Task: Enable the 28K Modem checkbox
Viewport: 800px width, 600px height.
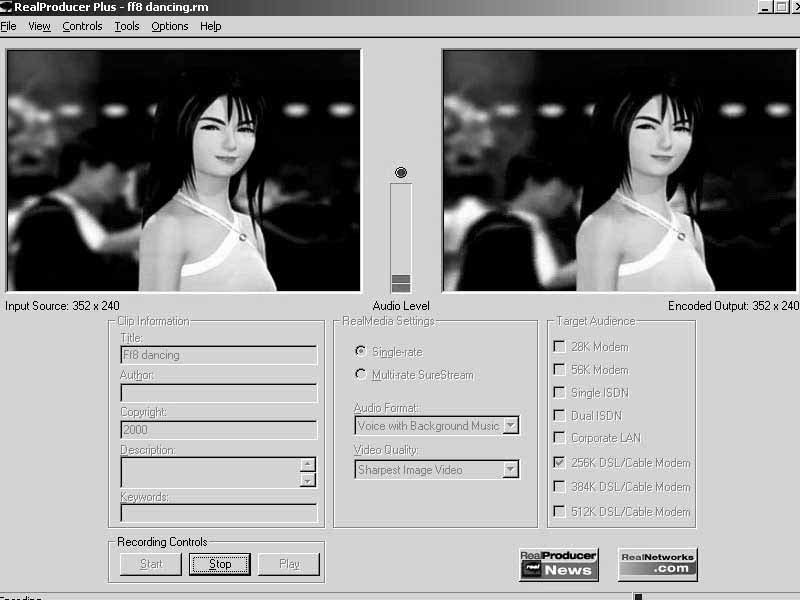Action: [x=559, y=347]
